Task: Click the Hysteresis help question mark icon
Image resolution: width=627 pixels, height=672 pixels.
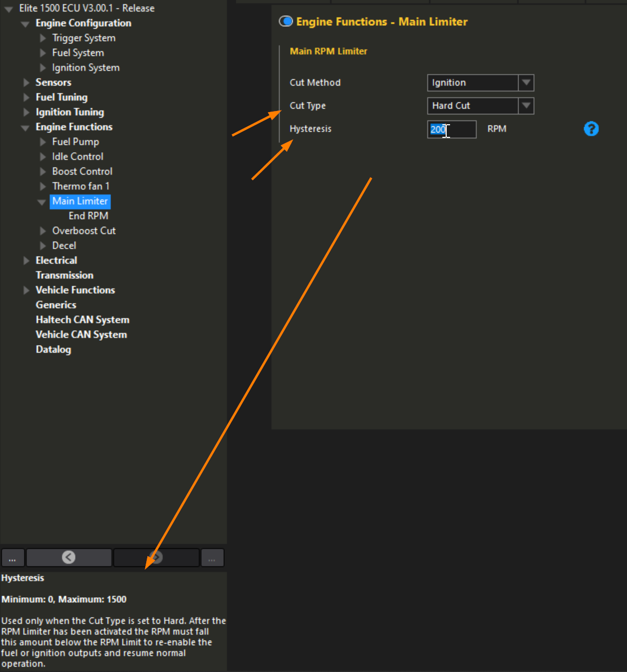Action: pos(591,129)
